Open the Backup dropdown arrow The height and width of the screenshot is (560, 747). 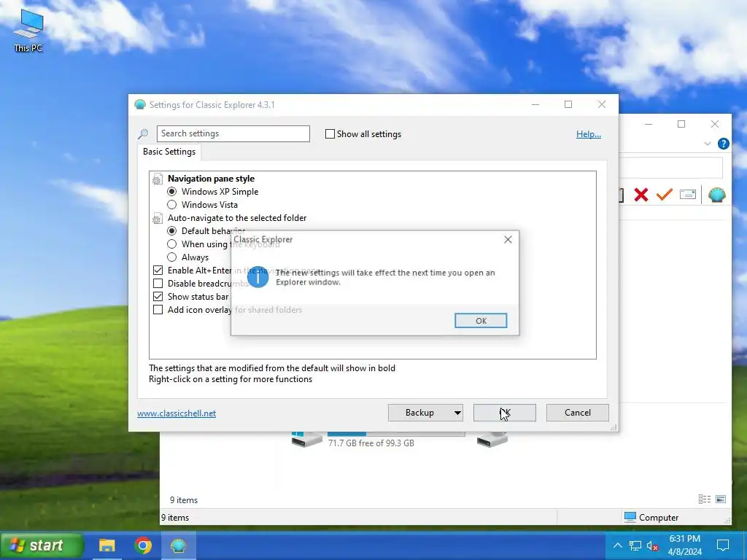tap(457, 413)
